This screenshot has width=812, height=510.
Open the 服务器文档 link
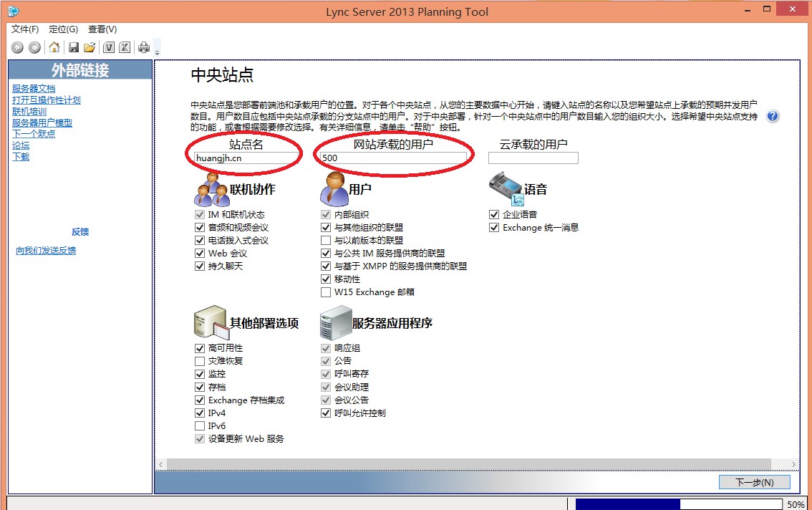34,89
